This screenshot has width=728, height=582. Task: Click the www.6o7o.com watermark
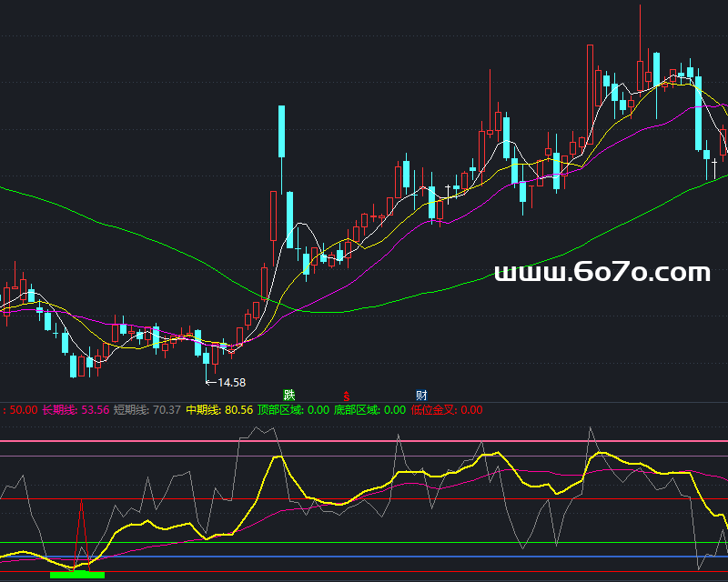click(x=602, y=272)
